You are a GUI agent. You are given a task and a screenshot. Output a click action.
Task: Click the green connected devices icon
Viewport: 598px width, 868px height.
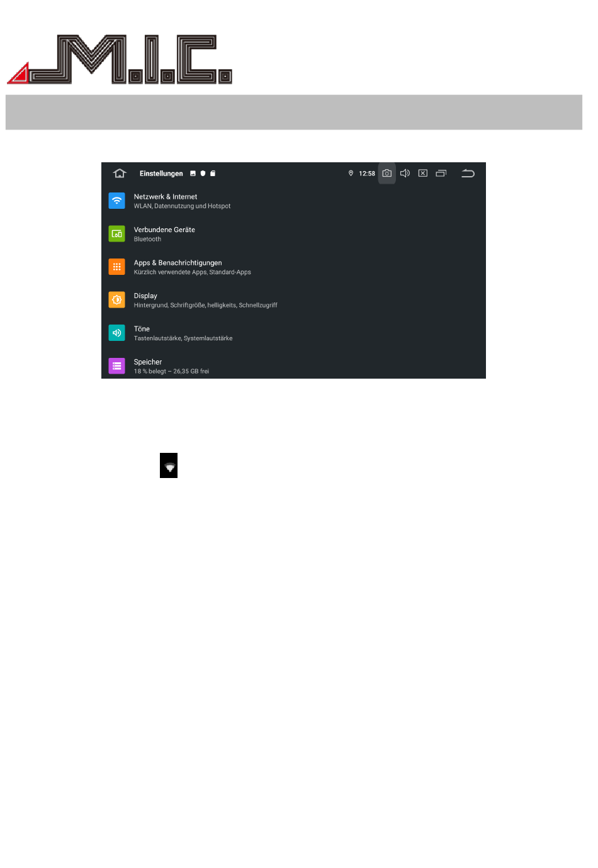coord(117,234)
